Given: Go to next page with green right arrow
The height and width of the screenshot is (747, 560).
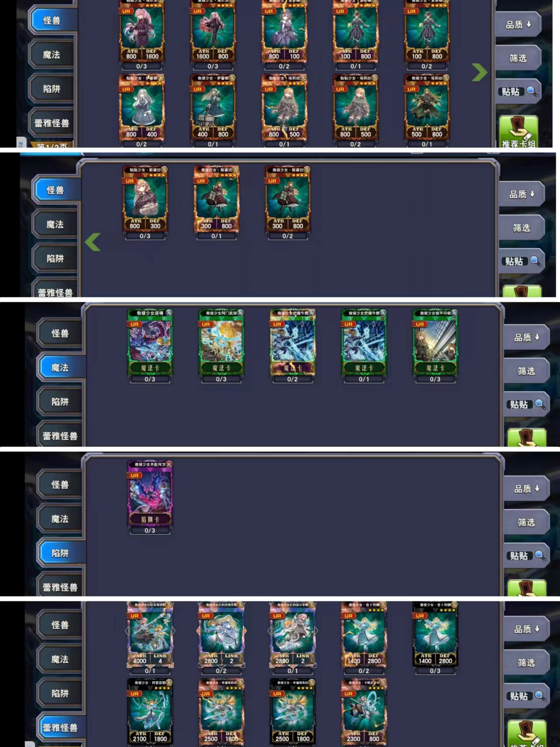Looking at the screenshot, I should (x=479, y=72).
